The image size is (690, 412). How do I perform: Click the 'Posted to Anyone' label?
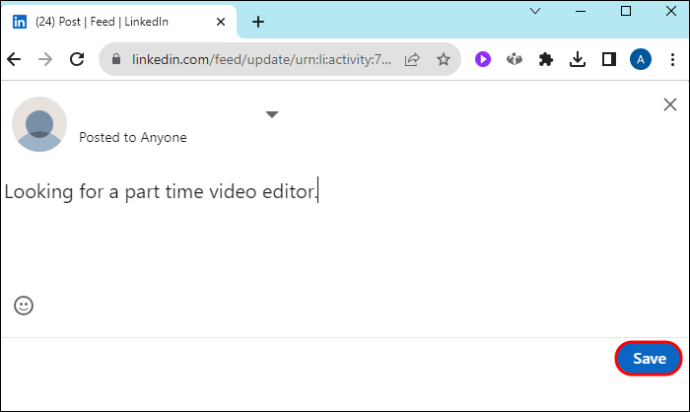pos(133,137)
